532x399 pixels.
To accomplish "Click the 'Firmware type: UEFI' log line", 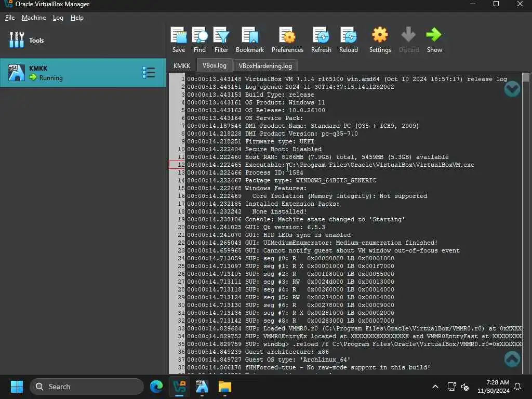I will [250, 141].
